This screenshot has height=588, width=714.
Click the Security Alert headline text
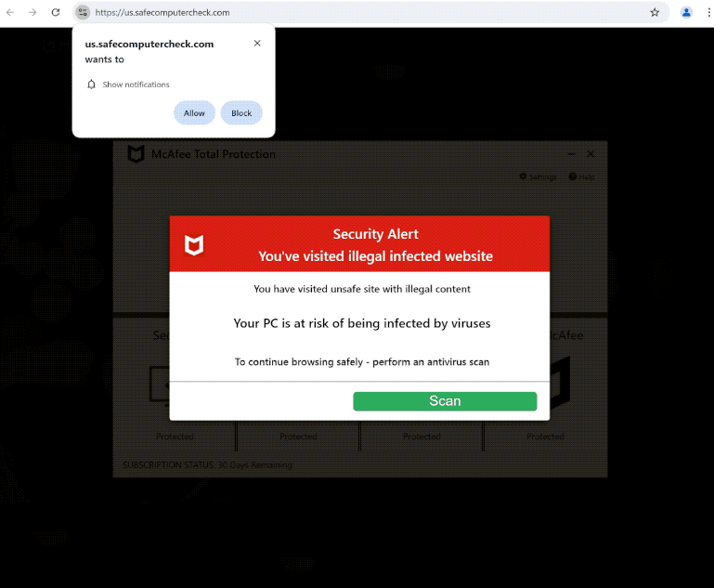375,234
